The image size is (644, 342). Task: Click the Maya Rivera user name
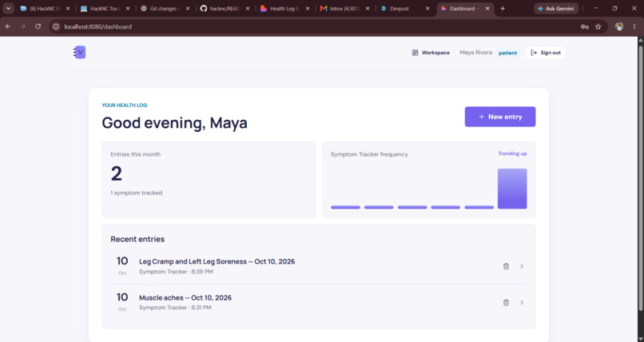[x=475, y=53]
